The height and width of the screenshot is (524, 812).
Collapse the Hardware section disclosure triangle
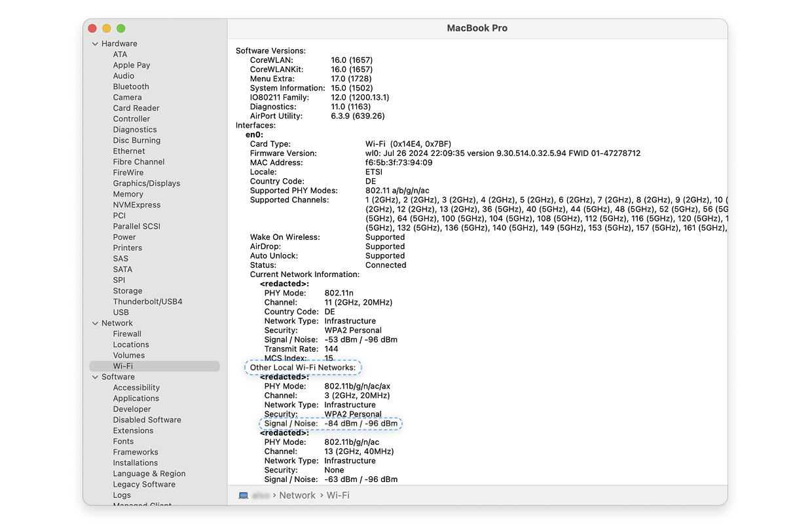click(95, 44)
